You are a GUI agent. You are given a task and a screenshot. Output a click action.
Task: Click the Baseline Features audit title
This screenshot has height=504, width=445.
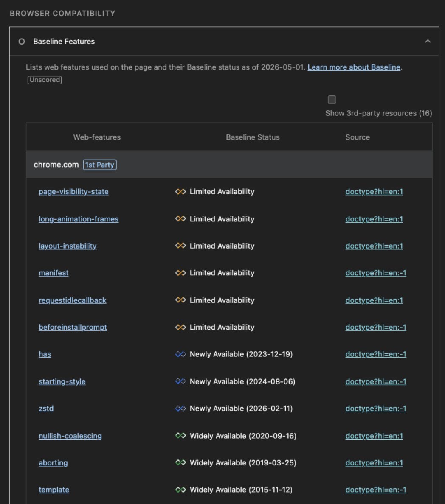64,42
